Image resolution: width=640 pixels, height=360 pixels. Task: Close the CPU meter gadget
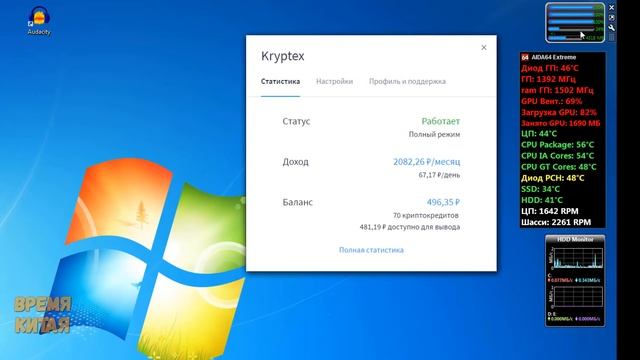[611, 7]
